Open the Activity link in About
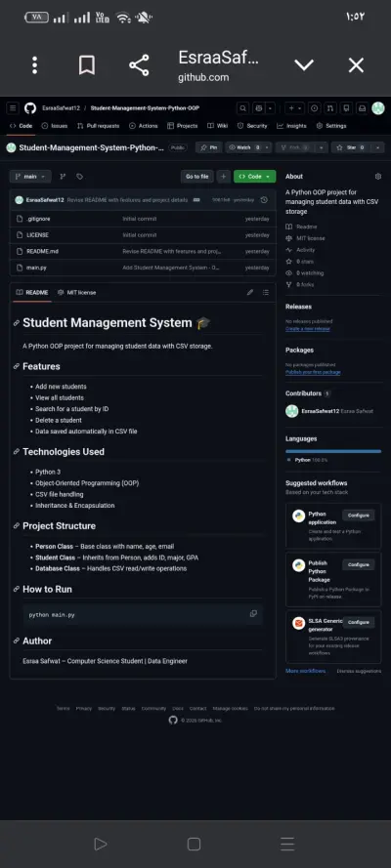This screenshot has height=868, width=391. 300,250
